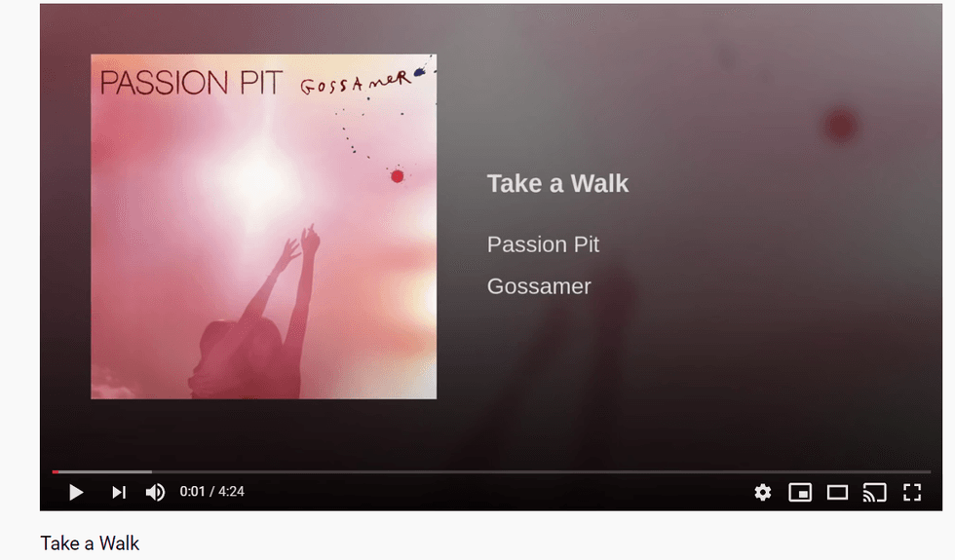This screenshot has height=560, width=955.
Task: Activate the miniplayer icon
Action: 800,492
